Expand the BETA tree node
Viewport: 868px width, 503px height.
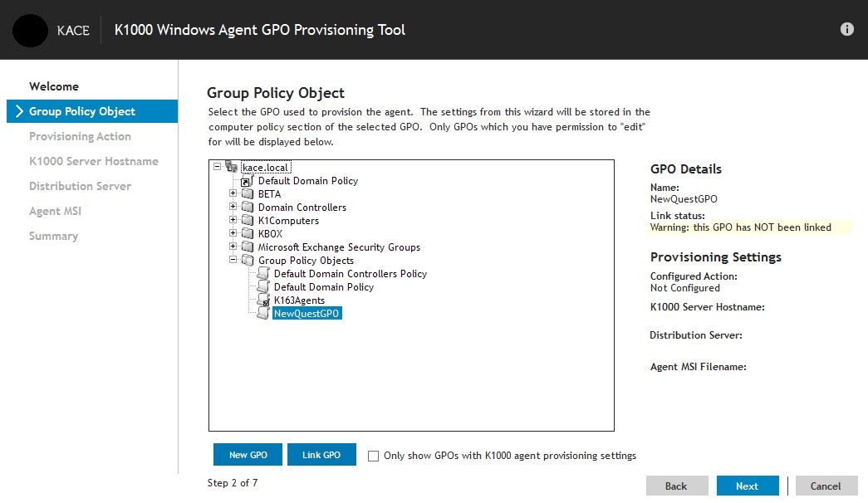(x=233, y=193)
